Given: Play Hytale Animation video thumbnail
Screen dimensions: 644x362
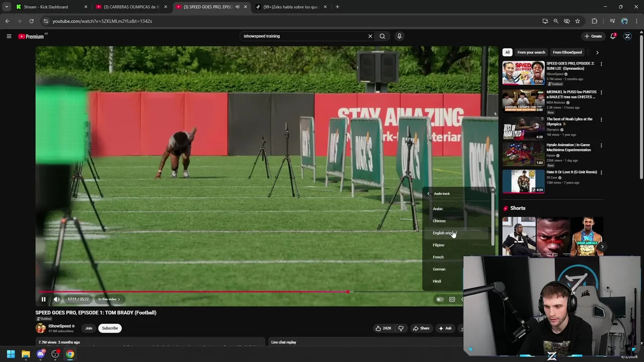Looking at the screenshot, I should pyautogui.click(x=523, y=155).
